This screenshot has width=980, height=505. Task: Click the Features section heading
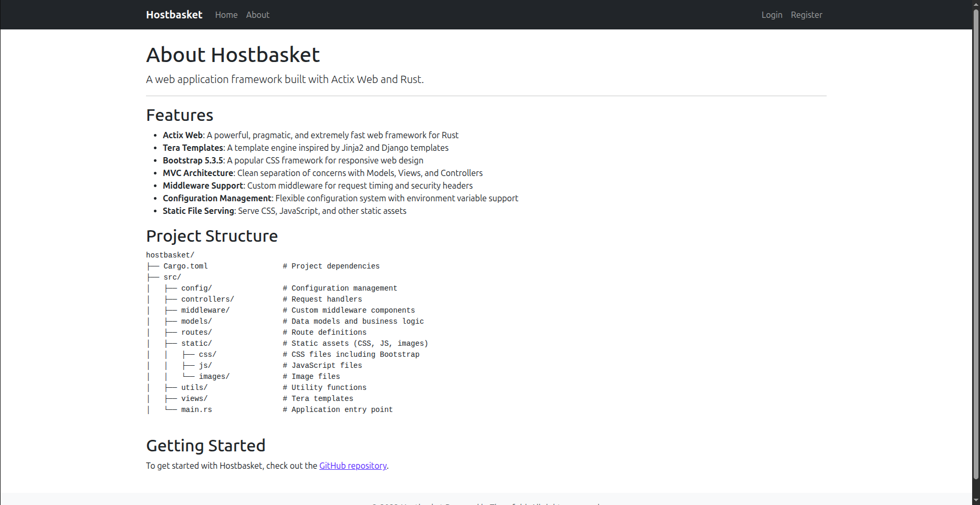[x=180, y=115]
